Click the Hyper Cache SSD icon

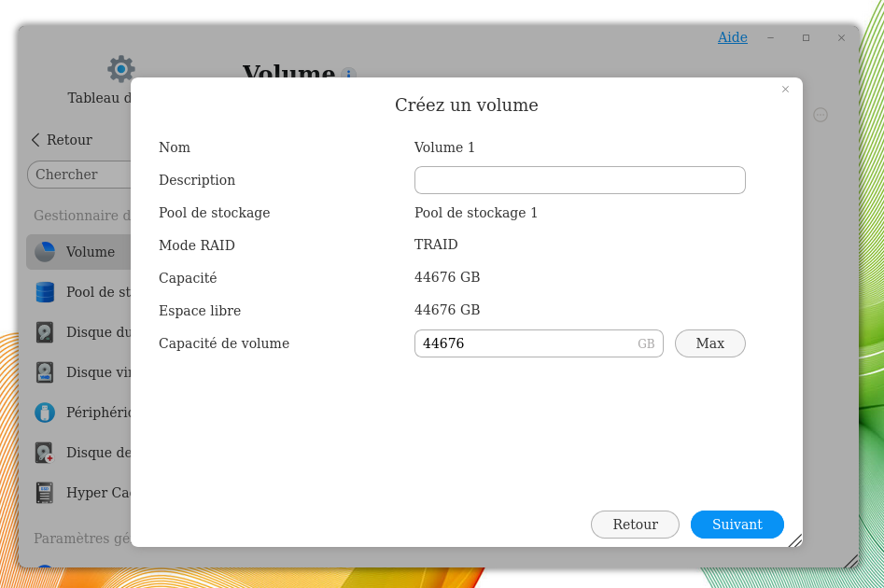[45, 493]
